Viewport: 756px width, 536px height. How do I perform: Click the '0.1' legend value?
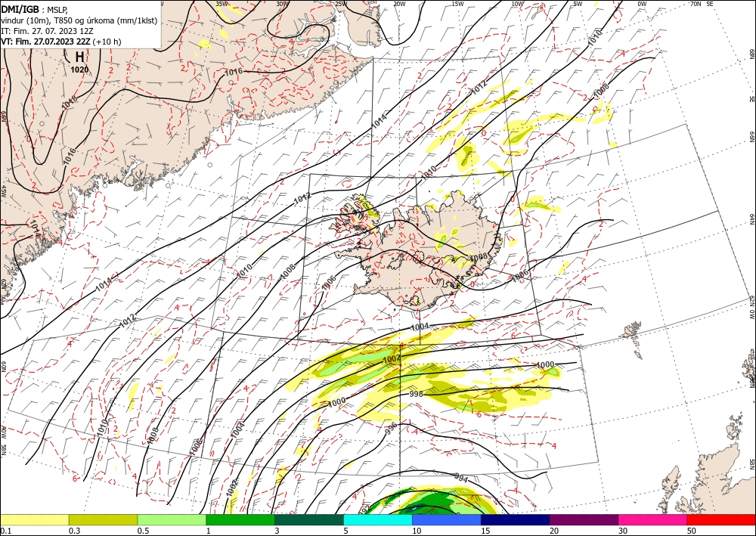point(5,531)
